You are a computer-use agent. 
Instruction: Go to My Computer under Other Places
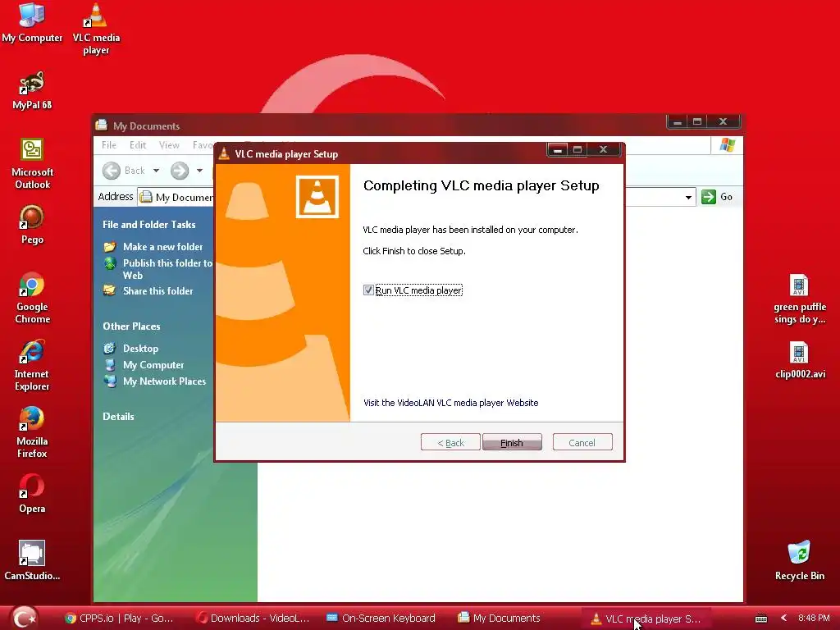[153, 365]
